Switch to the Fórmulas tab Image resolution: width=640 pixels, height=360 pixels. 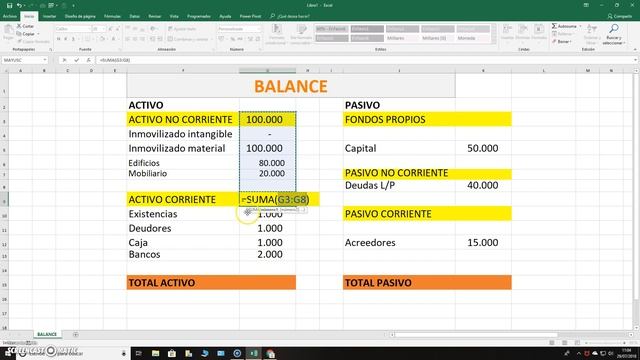tap(112, 16)
